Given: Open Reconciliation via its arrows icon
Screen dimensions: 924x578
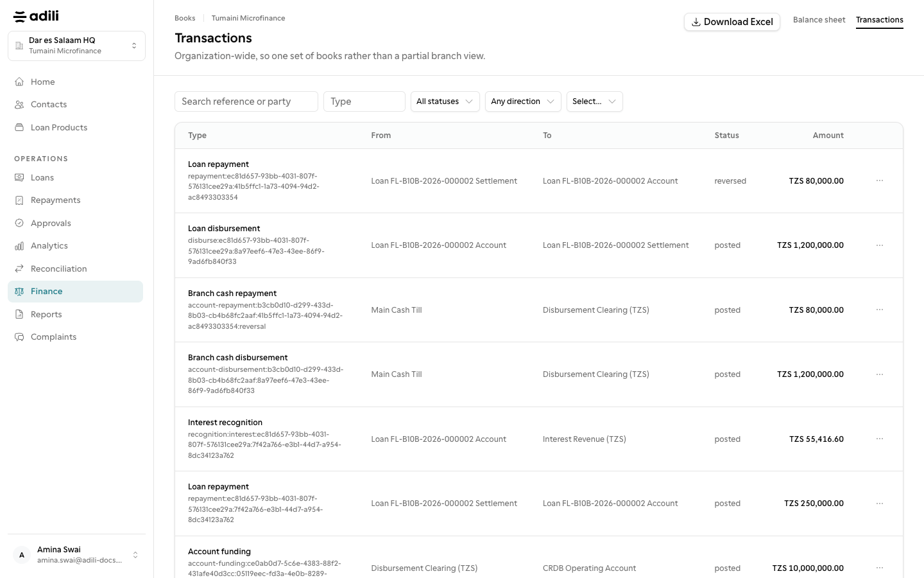Looking at the screenshot, I should click(x=19, y=268).
